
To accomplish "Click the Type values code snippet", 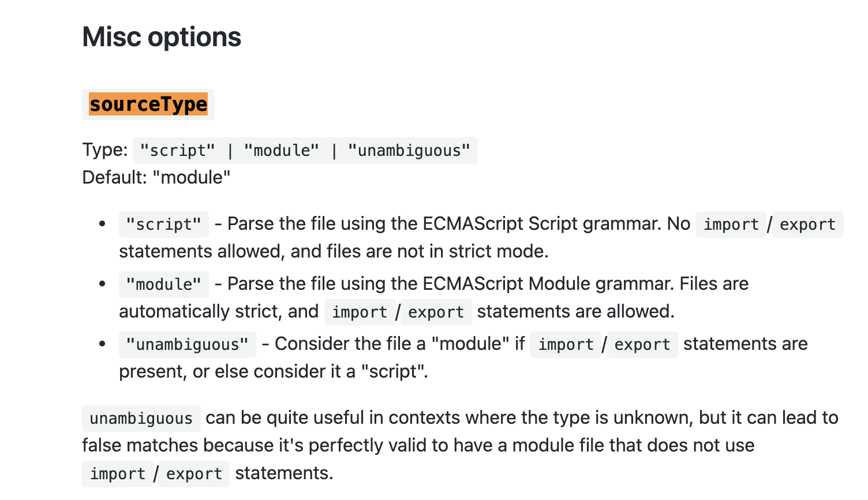I will coord(305,151).
